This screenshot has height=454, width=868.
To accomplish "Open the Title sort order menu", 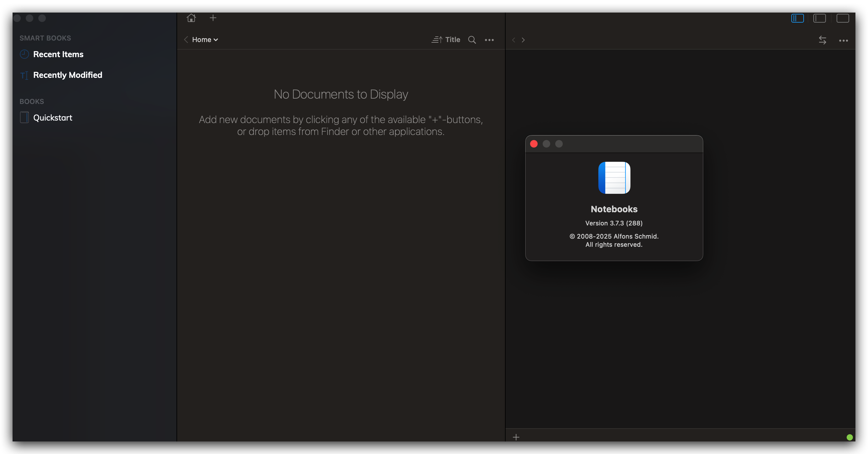I will 446,40.
